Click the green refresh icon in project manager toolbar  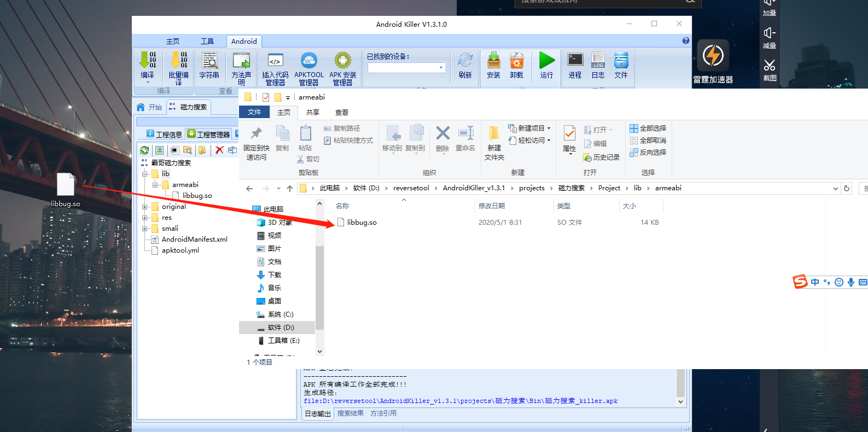pyautogui.click(x=144, y=150)
